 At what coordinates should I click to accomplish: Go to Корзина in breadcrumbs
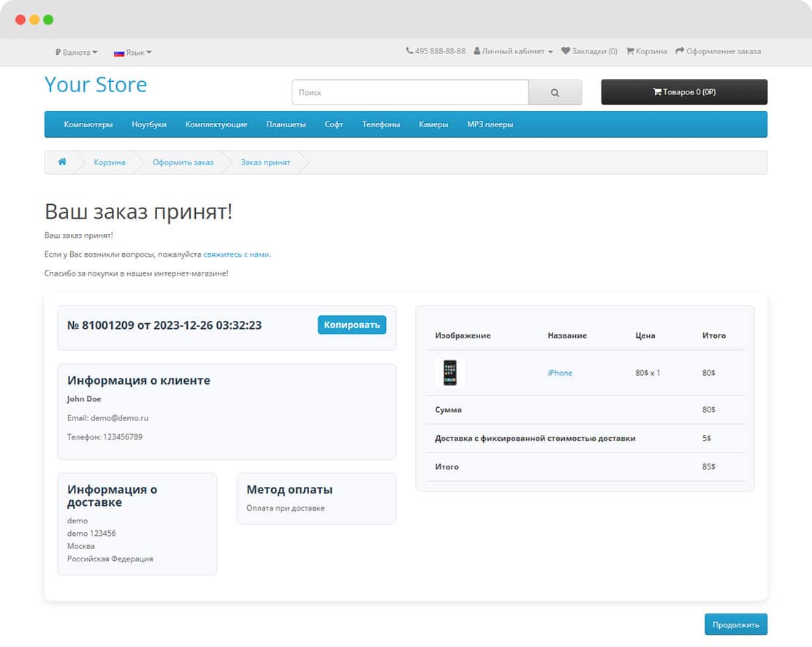[x=110, y=162]
